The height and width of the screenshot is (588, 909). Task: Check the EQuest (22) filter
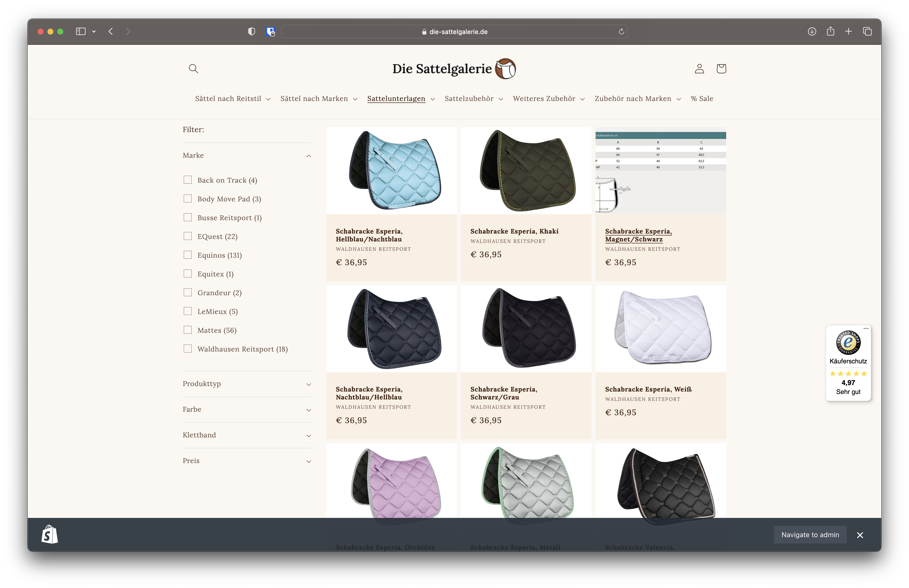click(x=187, y=236)
